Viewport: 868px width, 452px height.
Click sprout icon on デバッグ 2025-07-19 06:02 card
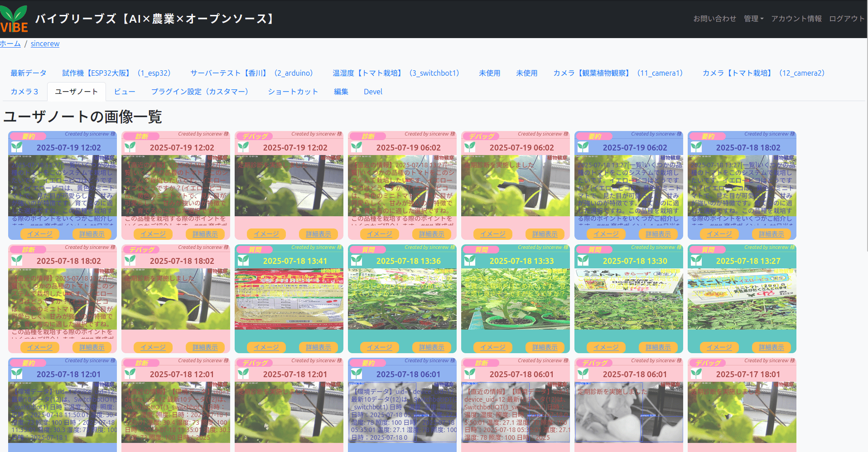[470, 147]
